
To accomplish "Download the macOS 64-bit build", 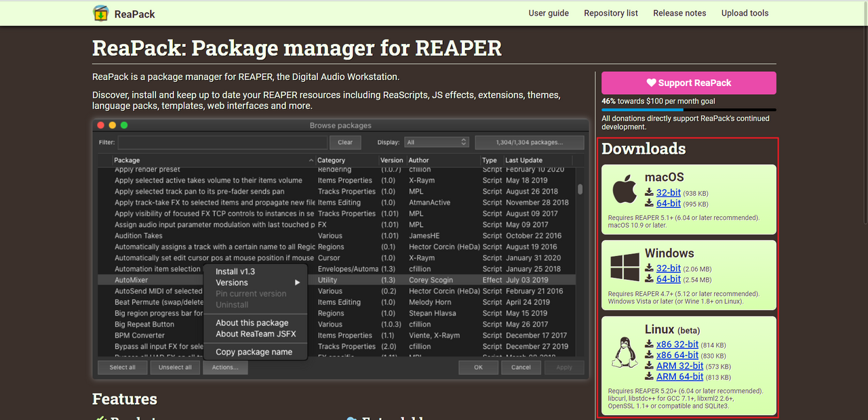I will [668, 203].
